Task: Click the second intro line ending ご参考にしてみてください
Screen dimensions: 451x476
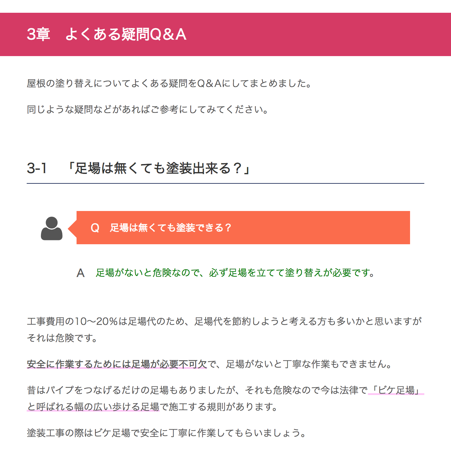Action: pyautogui.click(x=148, y=110)
